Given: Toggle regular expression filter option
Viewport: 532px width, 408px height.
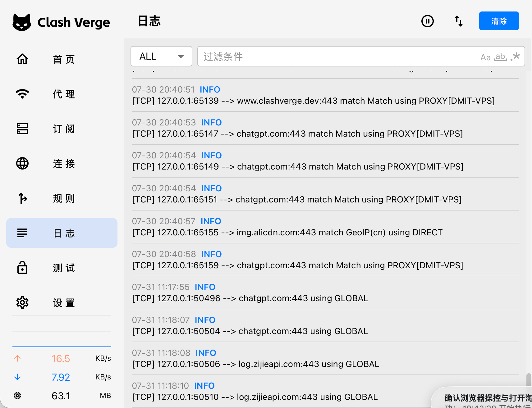Looking at the screenshot, I should tap(515, 57).
